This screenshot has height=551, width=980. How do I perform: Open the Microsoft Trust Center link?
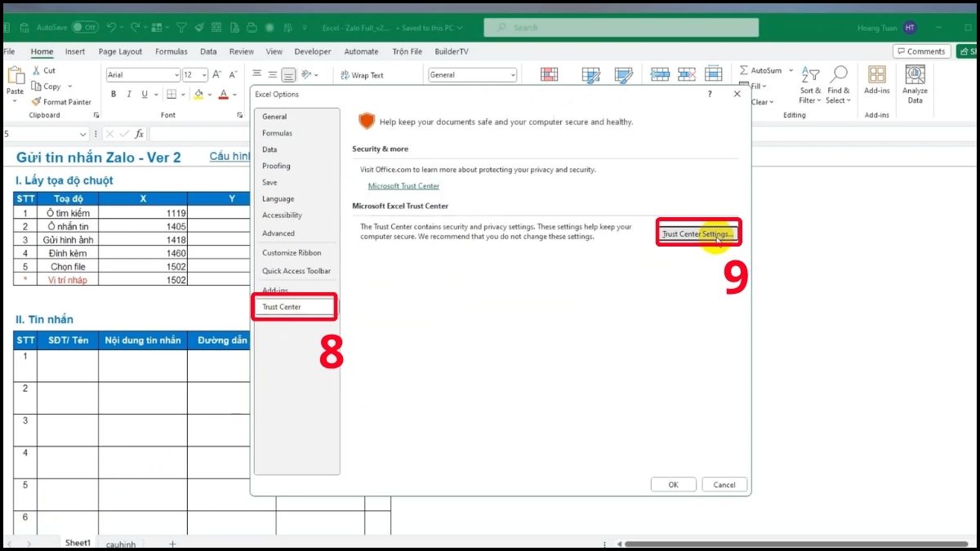click(403, 186)
